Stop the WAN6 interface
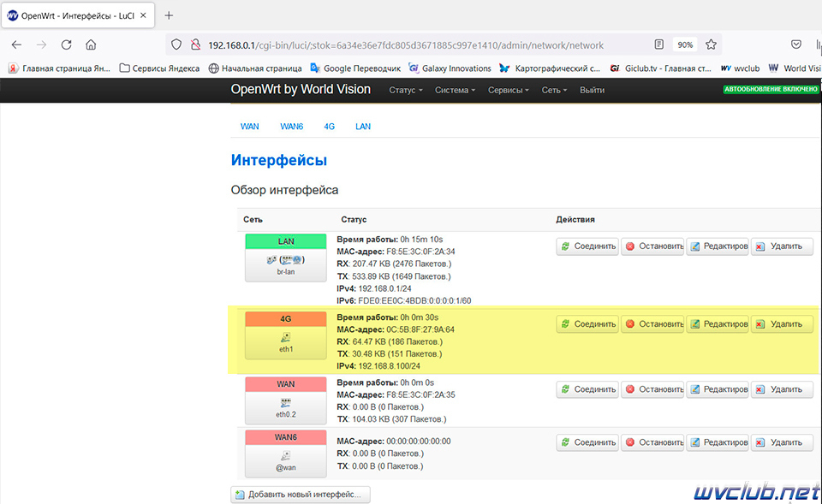Image resolution: width=822 pixels, height=504 pixels. point(652,442)
